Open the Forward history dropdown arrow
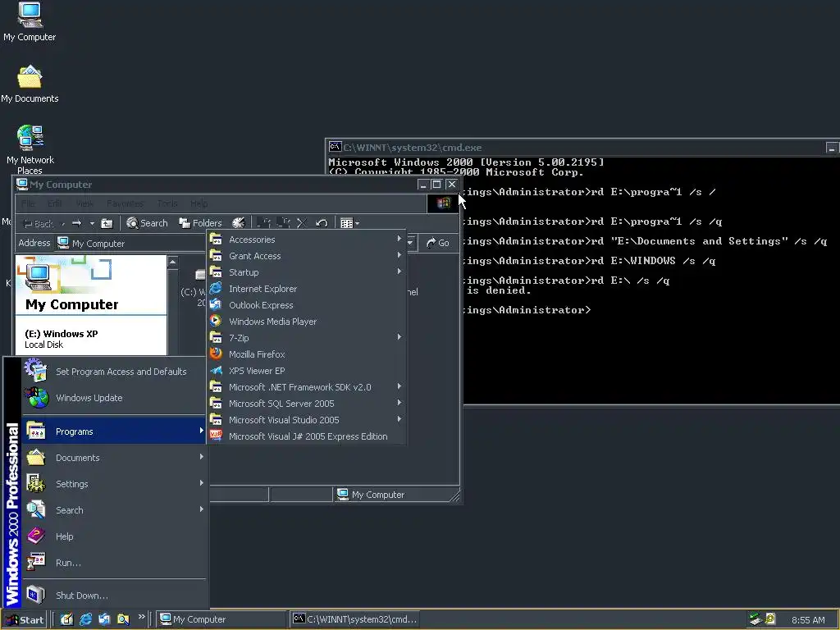 92,223
